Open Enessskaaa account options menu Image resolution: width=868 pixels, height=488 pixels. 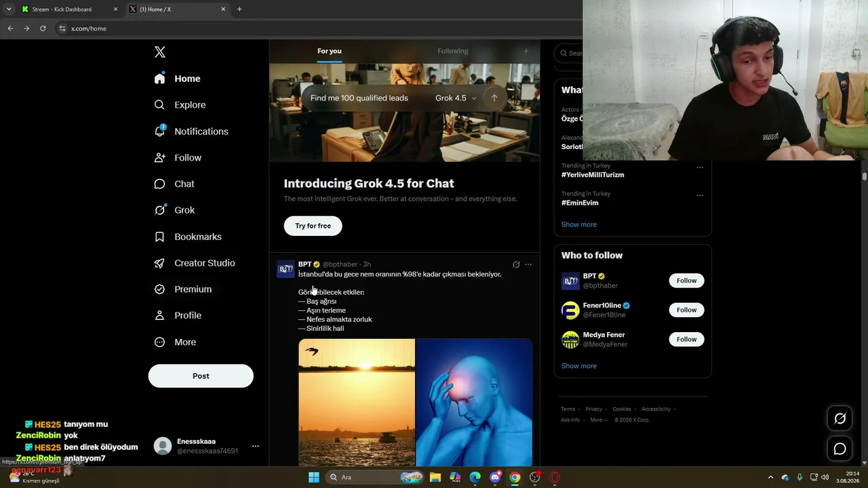pos(256,446)
